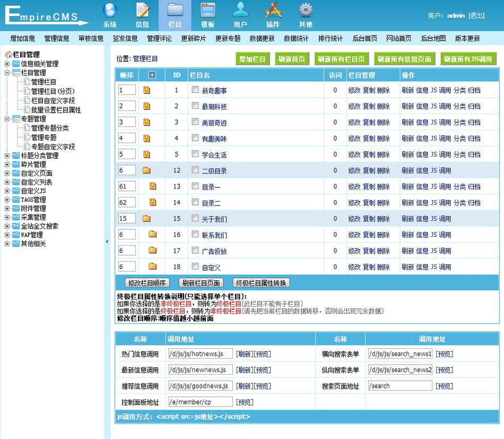
Task: Click the folder icon for 二级目录 row
Action: 146,170
